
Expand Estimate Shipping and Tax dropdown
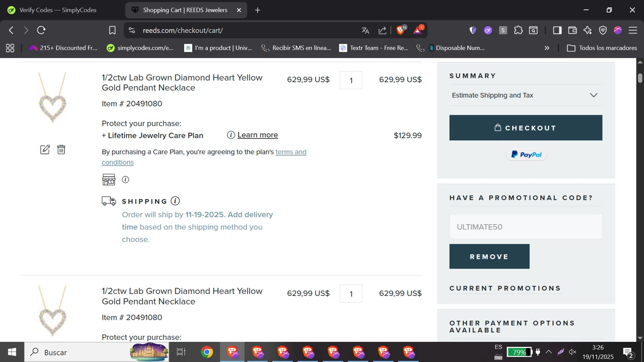pyautogui.click(x=526, y=95)
